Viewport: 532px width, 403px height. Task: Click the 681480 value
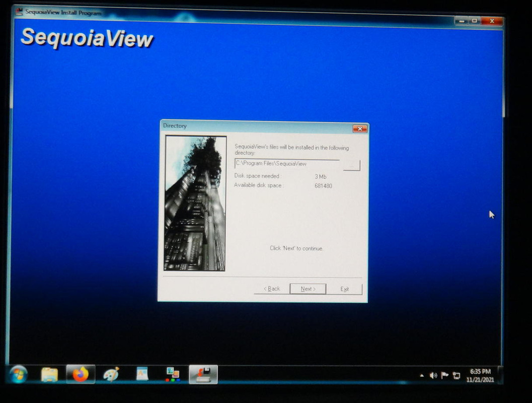323,186
